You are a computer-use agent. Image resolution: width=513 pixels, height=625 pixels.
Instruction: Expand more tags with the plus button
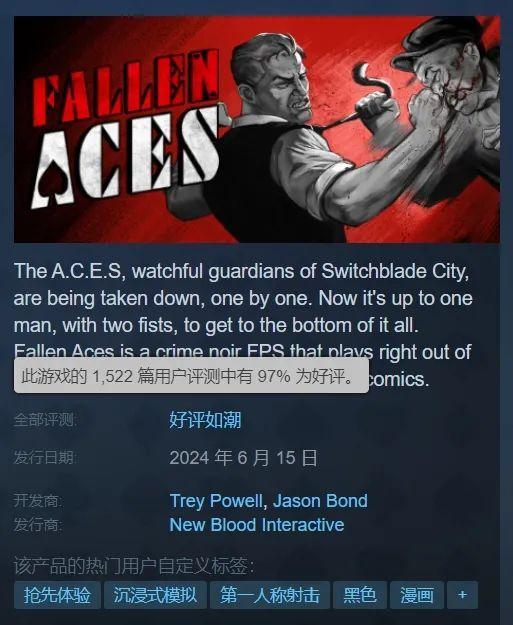pos(462,595)
